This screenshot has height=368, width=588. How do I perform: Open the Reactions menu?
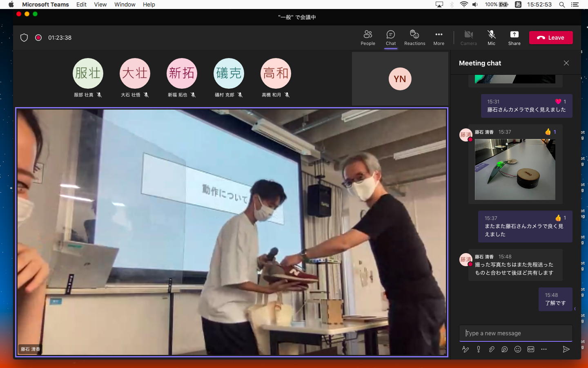(x=414, y=38)
